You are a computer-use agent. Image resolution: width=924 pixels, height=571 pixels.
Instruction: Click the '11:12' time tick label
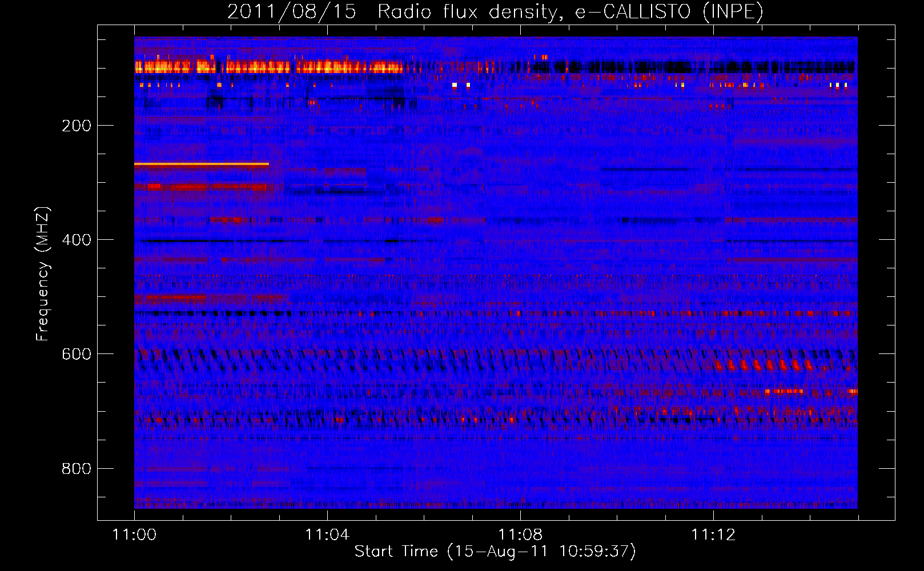click(713, 534)
